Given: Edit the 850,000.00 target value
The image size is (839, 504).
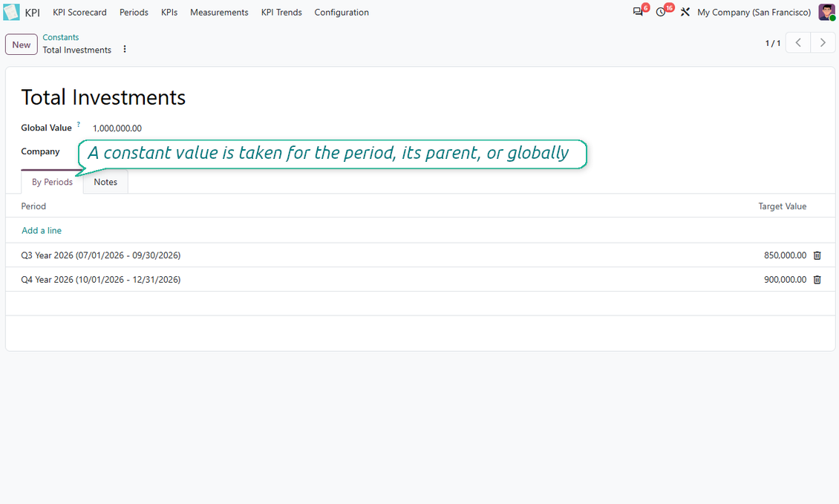Looking at the screenshot, I should coord(785,255).
